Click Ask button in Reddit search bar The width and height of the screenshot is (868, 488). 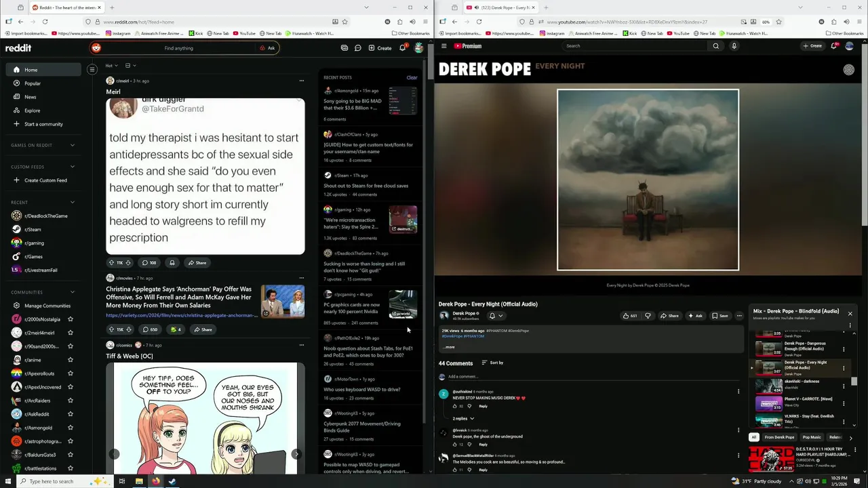tap(267, 48)
